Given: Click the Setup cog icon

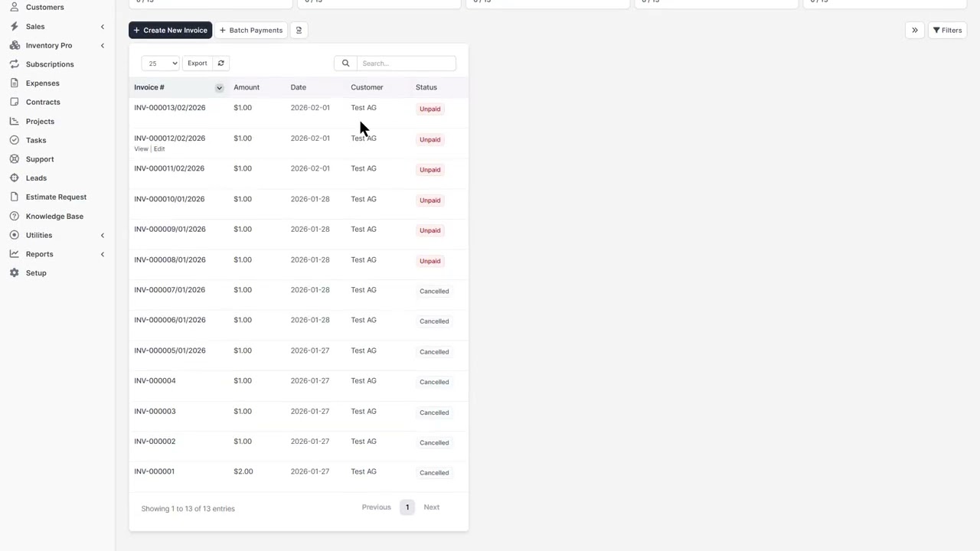Looking at the screenshot, I should pos(14,272).
